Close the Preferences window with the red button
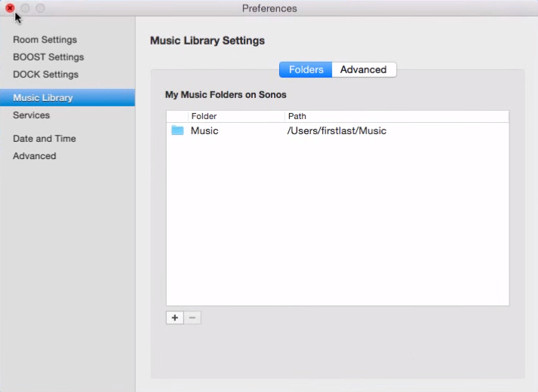The image size is (538, 392). [x=10, y=8]
